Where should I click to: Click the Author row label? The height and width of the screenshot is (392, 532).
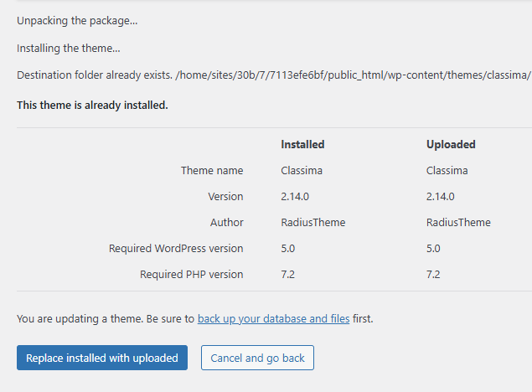point(227,222)
